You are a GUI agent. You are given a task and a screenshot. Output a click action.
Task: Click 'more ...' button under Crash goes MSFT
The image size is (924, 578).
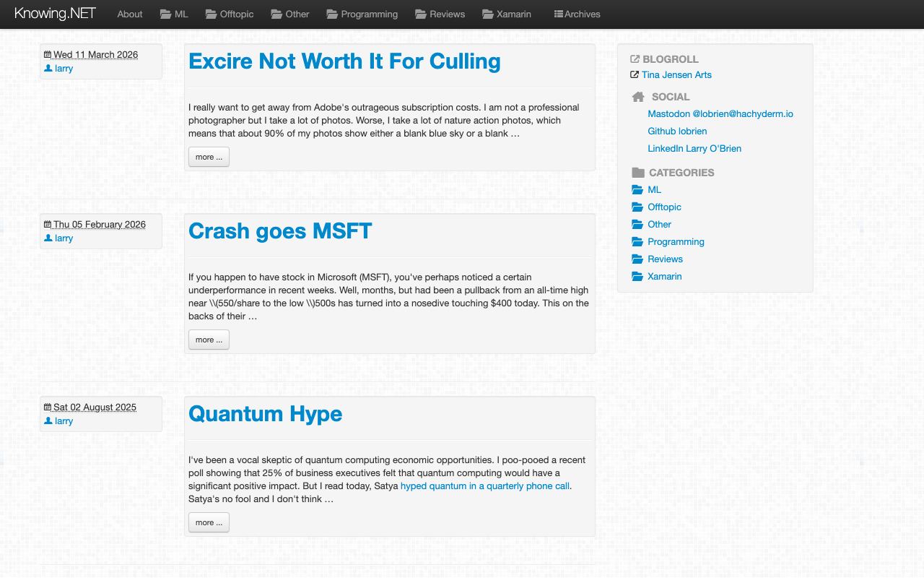click(209, 340)
